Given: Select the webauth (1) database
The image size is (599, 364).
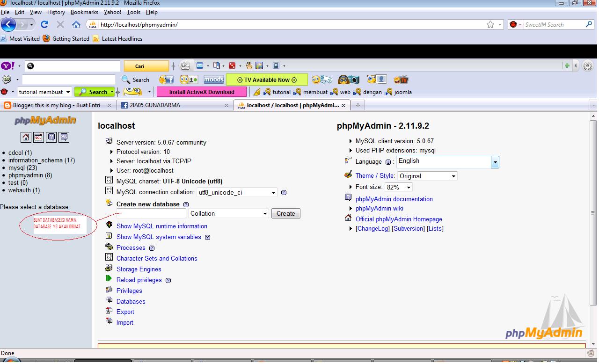Looking at the screenshot, I should (x=24, y=190).
